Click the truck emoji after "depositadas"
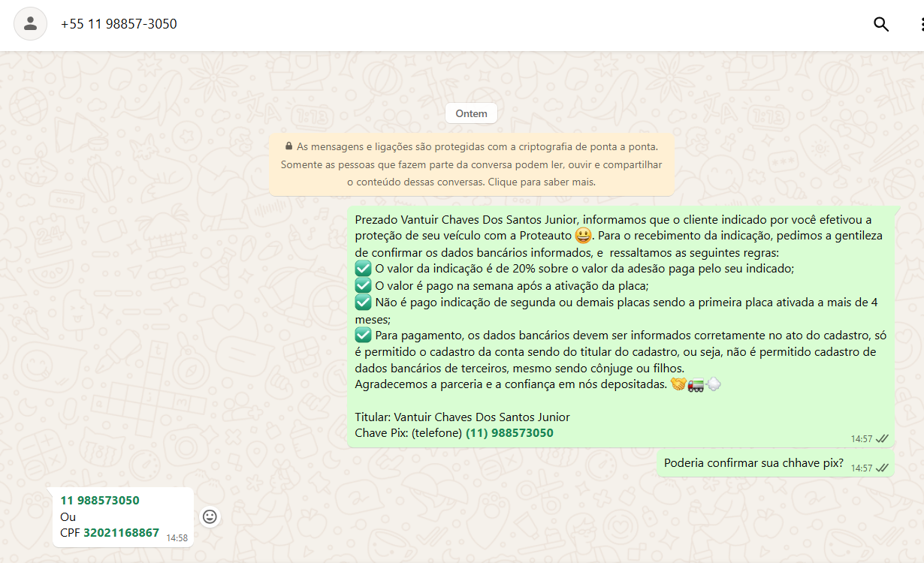The height and width of the screenshot is (563, 924). point(696,384)
